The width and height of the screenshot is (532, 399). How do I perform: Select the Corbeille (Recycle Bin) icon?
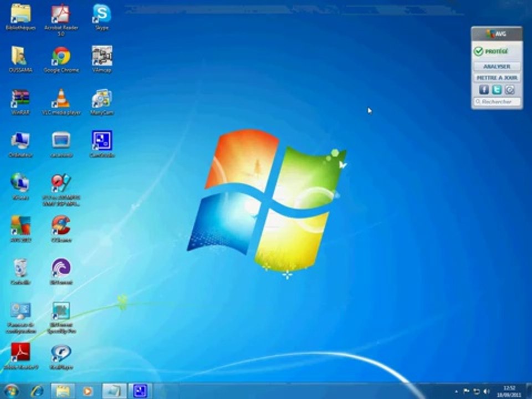pos(21,272)
